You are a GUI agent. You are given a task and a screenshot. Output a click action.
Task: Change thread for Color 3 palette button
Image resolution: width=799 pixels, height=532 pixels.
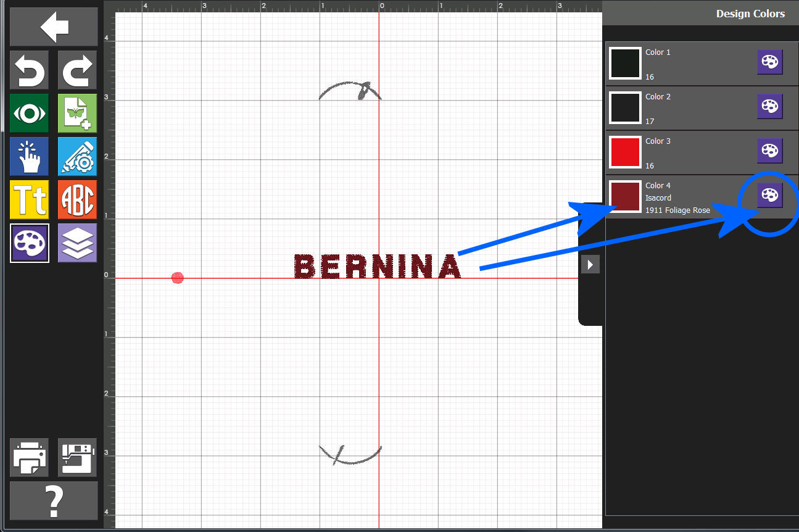769,151
